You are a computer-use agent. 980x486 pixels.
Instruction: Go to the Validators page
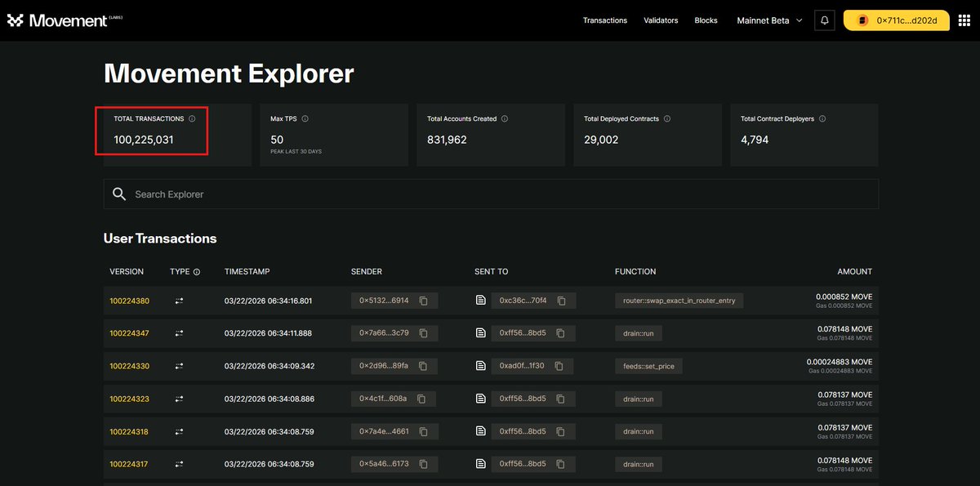tap(661, 20)
